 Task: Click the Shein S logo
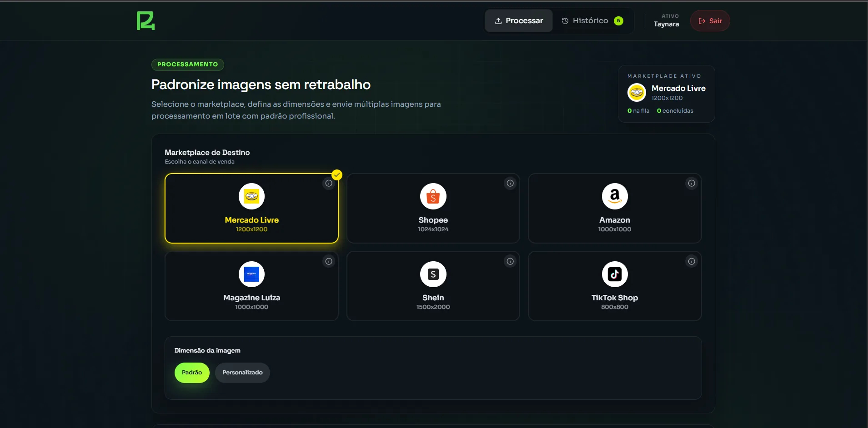(x=433, y=274)
